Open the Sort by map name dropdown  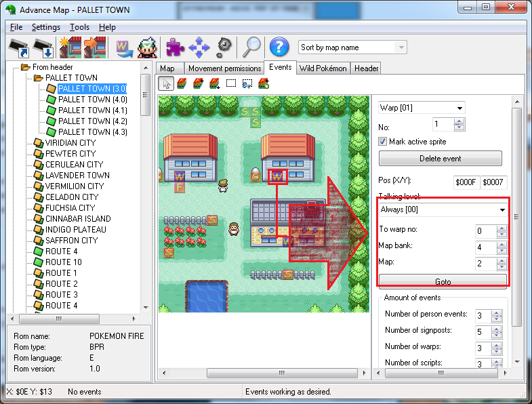tap(352, 47)
